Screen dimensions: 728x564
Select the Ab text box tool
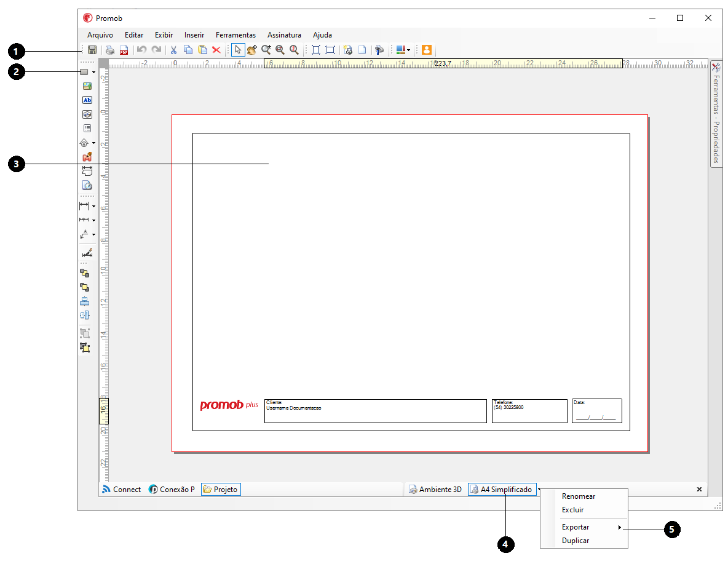[87, 100]
